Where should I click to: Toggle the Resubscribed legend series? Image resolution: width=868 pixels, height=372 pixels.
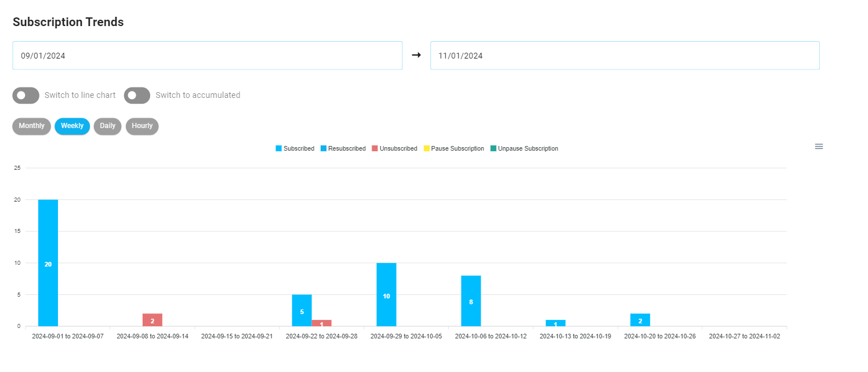[x=343, y=149]
